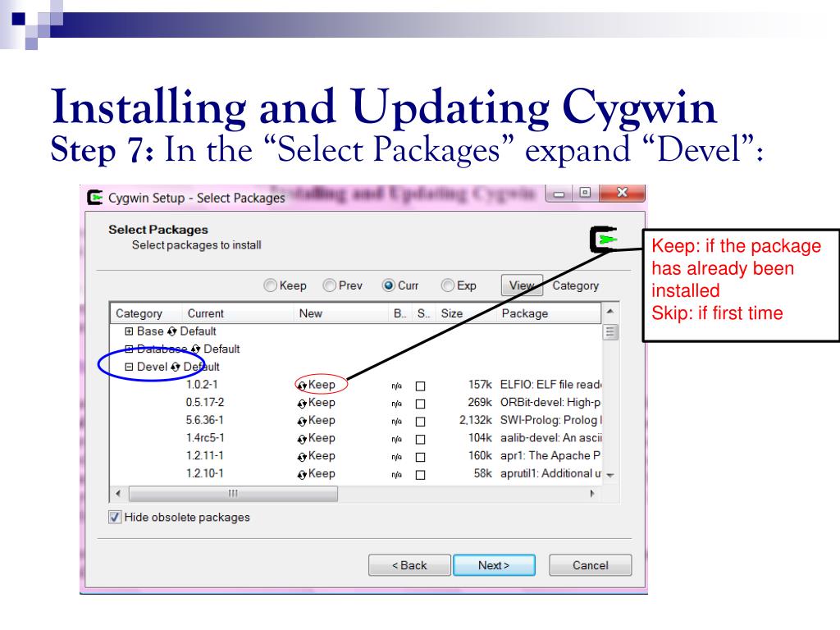840x630 pixels.
Task: Select the Curr radio button
Action: (x=388, y=285)
